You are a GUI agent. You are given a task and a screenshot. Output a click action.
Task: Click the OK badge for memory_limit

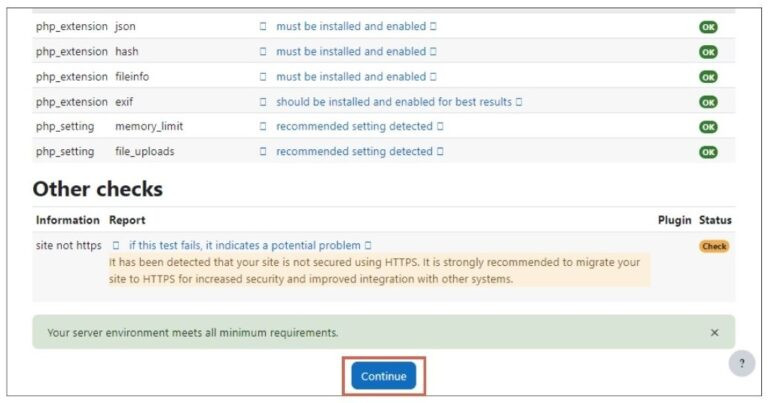[708, 127]
